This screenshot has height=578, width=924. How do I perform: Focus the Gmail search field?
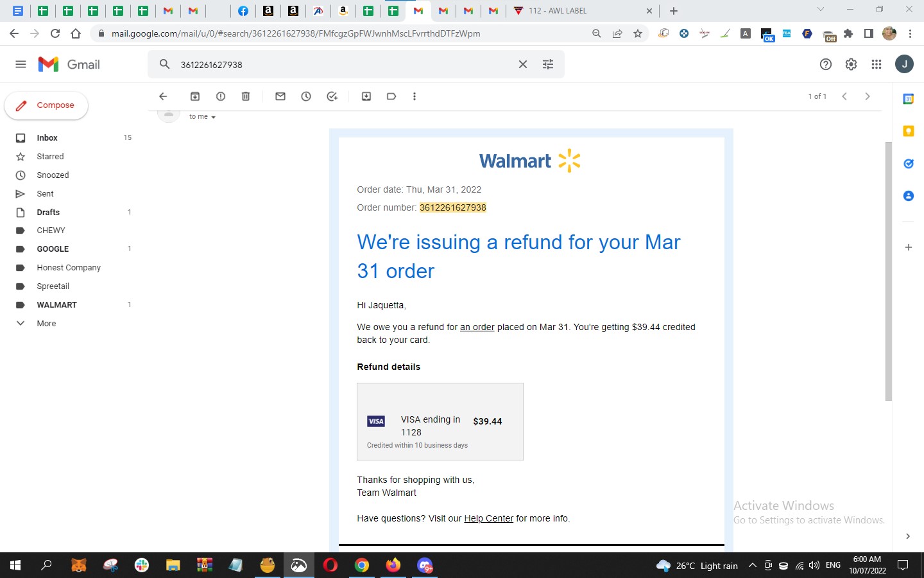click(345, 64)
